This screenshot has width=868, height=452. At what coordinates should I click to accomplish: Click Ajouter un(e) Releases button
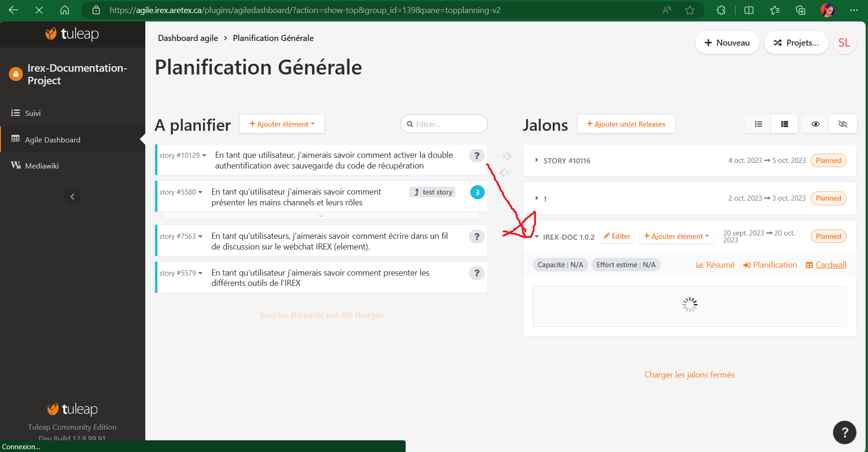click(626, 124)
